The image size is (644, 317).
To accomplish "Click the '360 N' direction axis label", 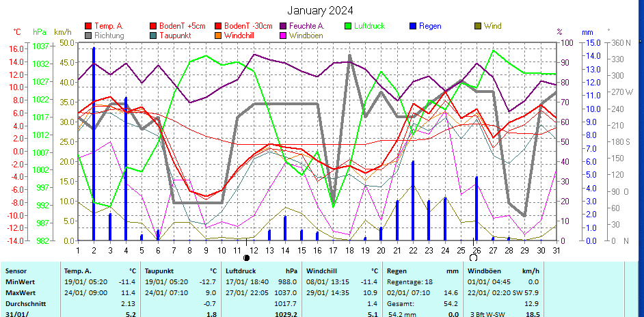I will click(x=622, y=43).
